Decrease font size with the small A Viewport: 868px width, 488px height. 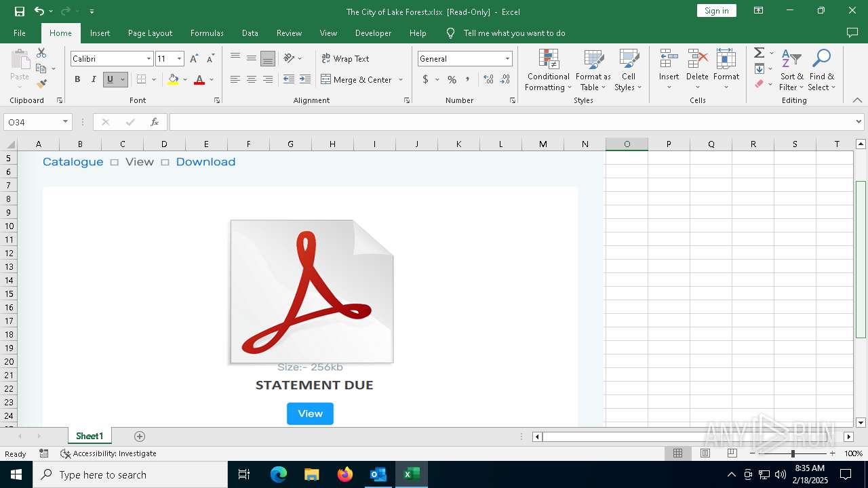[210, 59]
